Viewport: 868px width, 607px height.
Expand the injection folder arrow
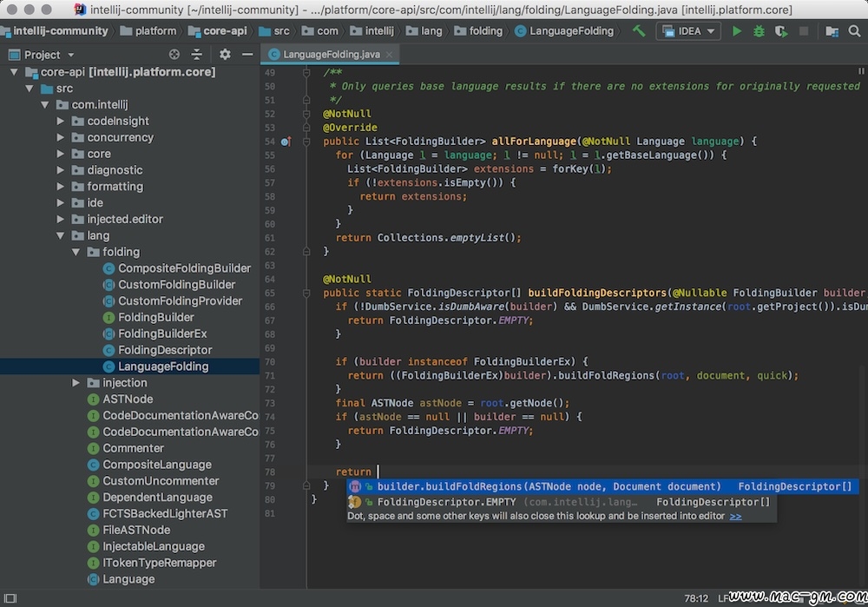[x=76, y=383]
